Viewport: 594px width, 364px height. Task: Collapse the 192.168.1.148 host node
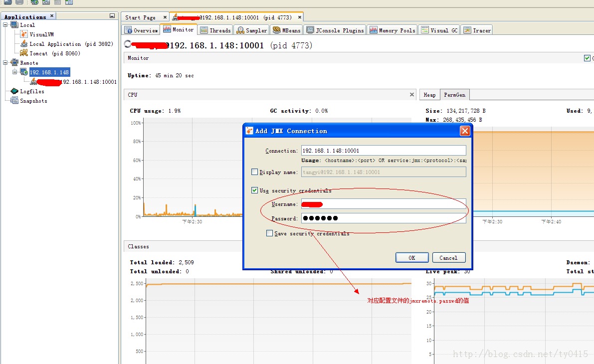click(14, 72)
